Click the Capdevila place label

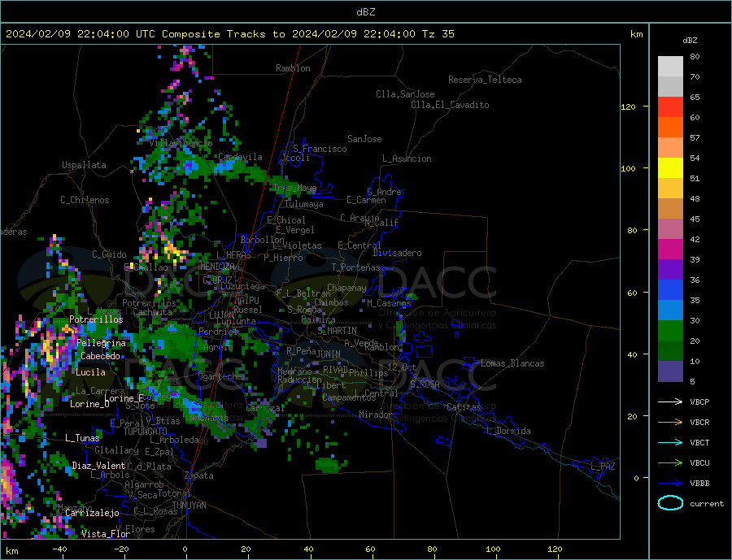click(x=241, y=157)
